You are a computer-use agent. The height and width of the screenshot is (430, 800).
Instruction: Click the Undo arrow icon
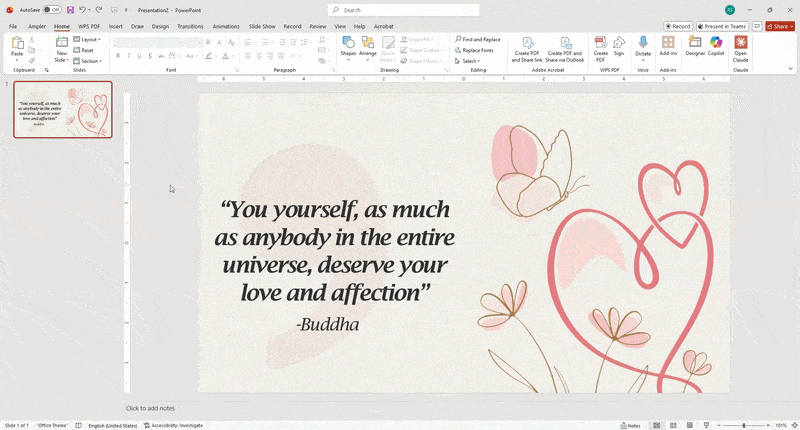pos(82,10)
